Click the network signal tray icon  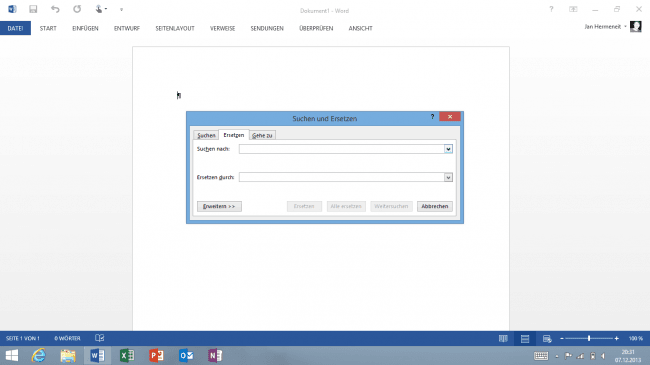(581, 356)
